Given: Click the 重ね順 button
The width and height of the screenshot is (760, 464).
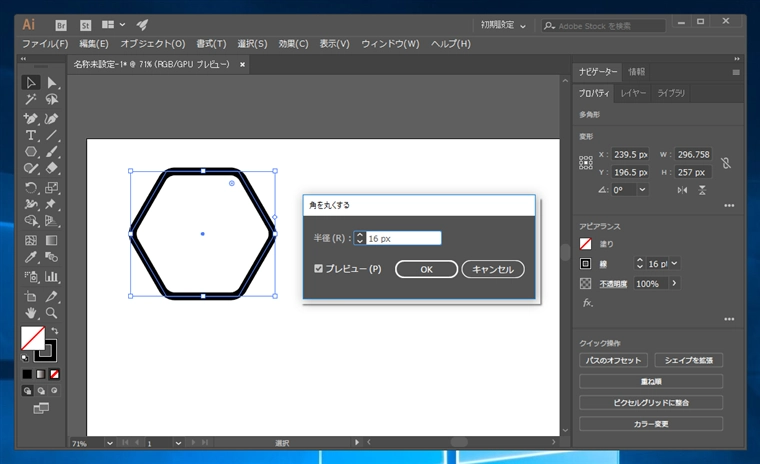Looking at the screenshot, I should pos(651,382).
